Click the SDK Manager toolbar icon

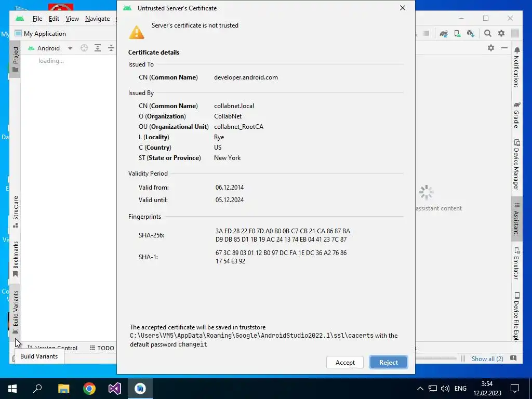point(470,34)
